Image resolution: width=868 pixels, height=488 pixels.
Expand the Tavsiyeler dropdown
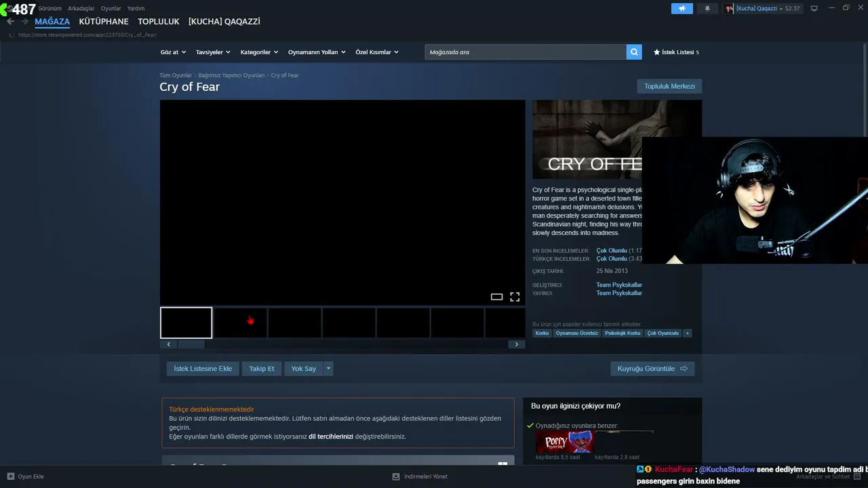click(213, 52)
